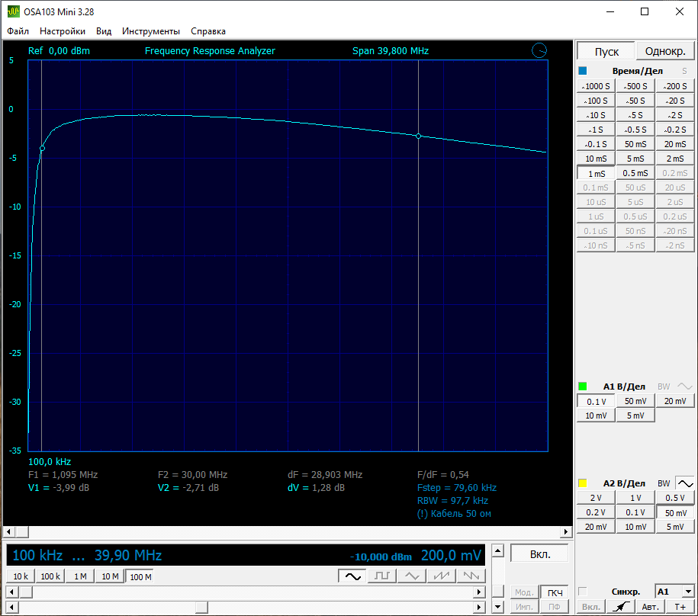698x616 pixels.
Task: Select the 1 M frequency range
Action: [x=80, y=576]
